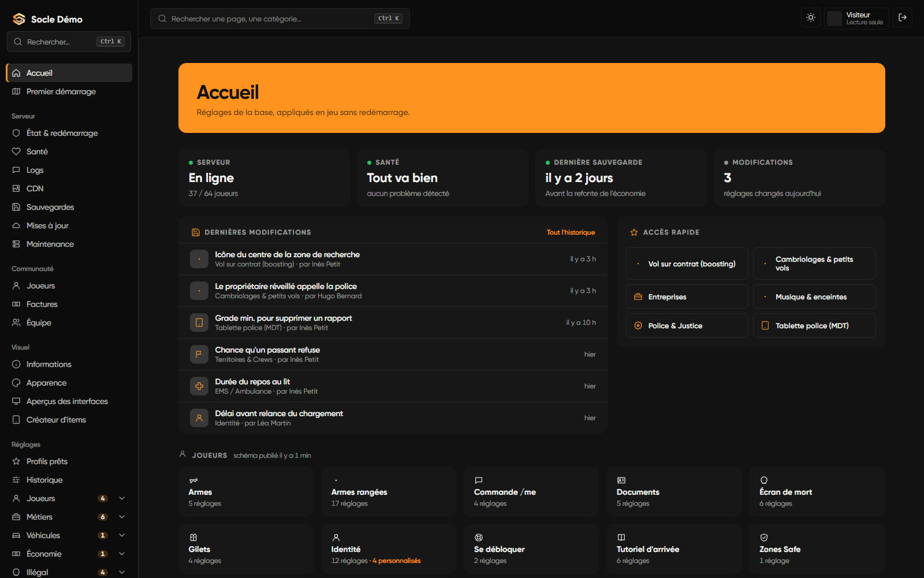This screenshot has width=924, height=578.
Task: Click the Socle Démo logo icon
Action: (19, 19)
